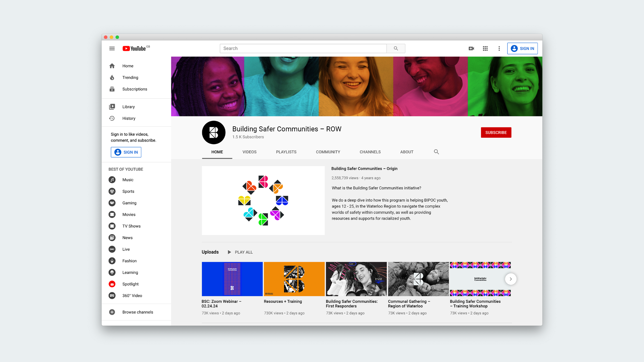
Task: Open the hamburger guide menu
Action: (x=112, y=48)
